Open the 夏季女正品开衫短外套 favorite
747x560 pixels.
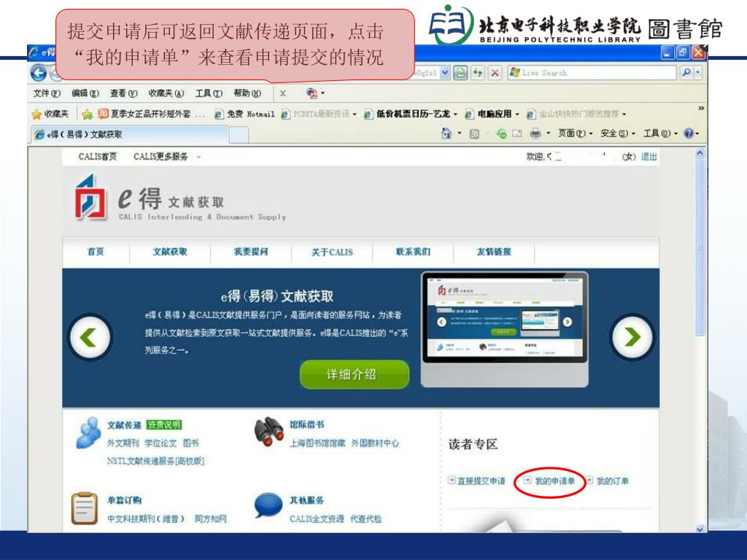point(150,114)
